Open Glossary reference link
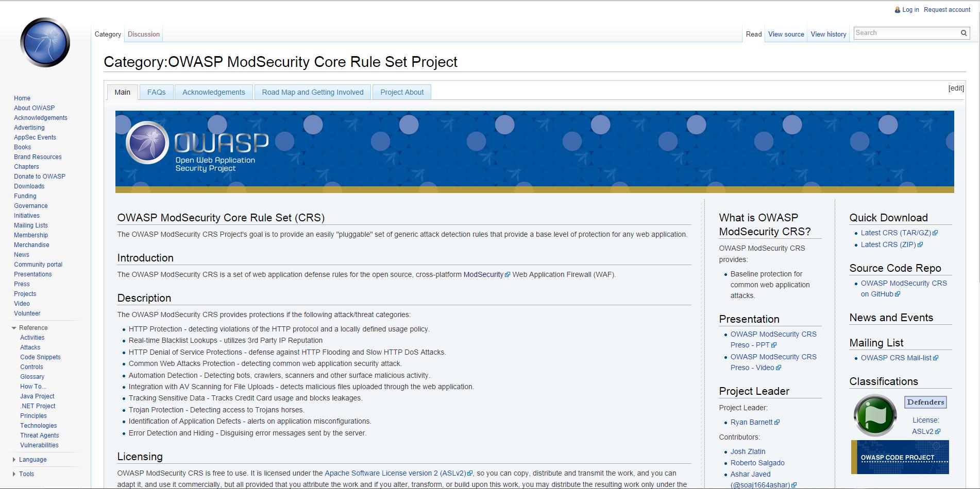 click(32, 377)
